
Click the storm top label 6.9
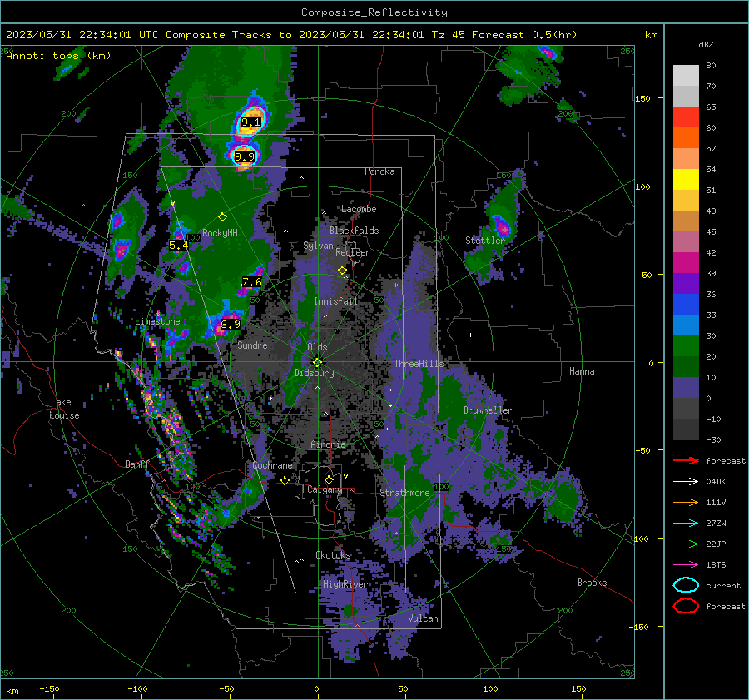pyautogui.click(x=231, y=325)
